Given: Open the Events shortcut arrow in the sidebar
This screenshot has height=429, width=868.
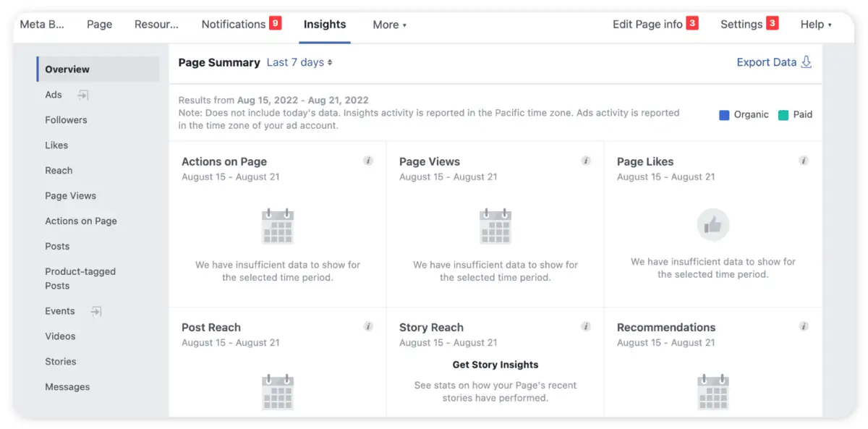Looking at the screenshot, I should point(95,311).
